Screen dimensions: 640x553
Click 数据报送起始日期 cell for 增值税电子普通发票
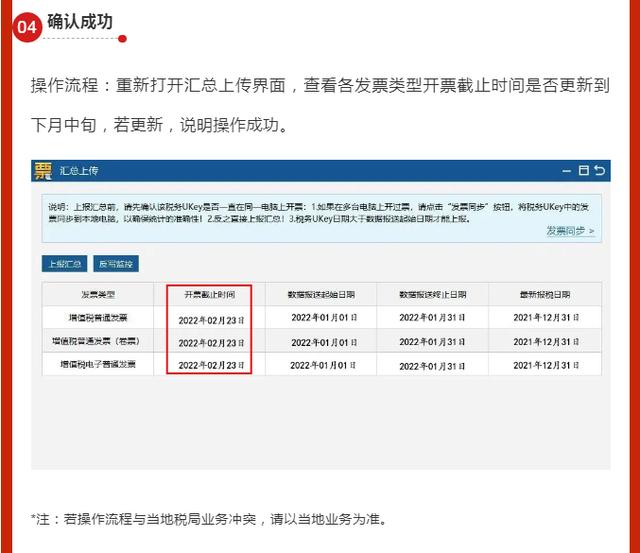[x=322, y=365]
